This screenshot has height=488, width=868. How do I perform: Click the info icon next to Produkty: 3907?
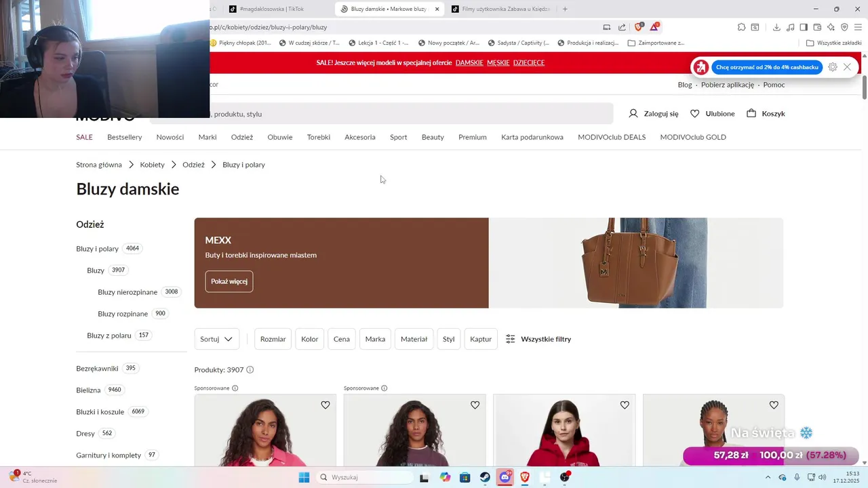(250, 369)
